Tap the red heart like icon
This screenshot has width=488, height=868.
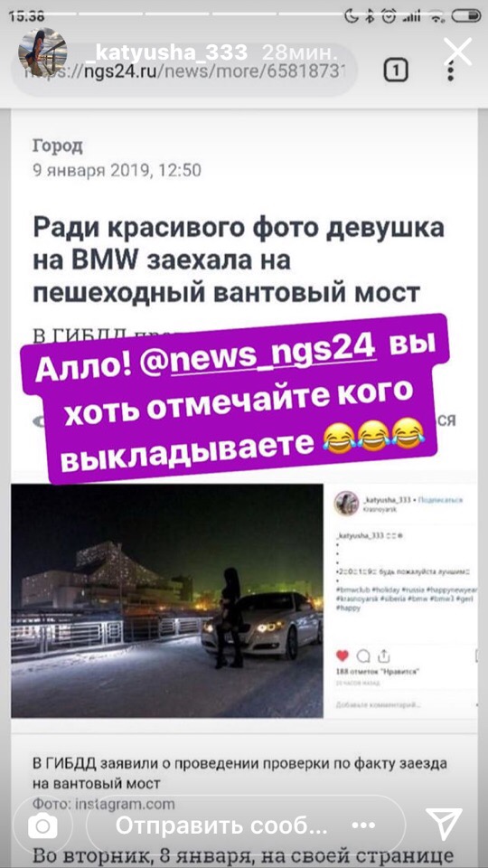point(343,656)
